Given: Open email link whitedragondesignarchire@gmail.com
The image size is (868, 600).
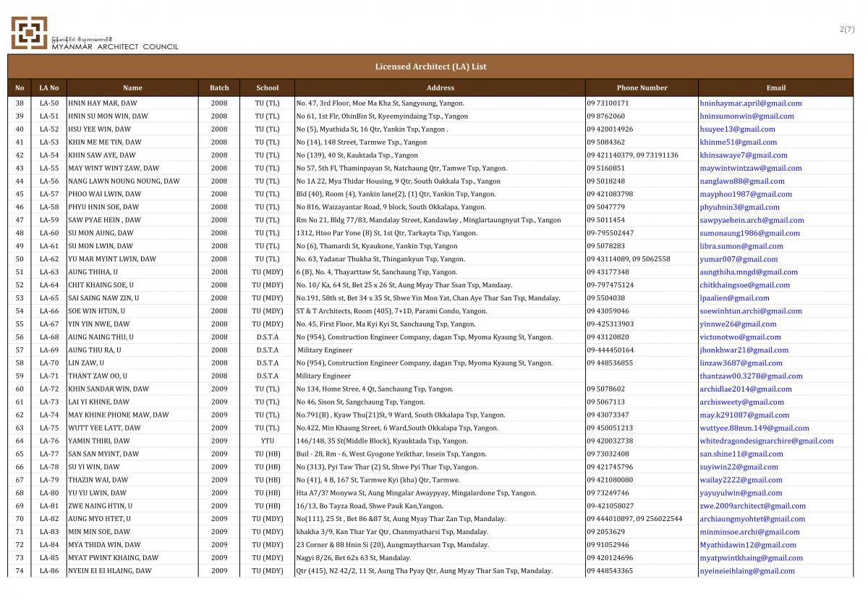Looking at the screenshot, I should [767, 441].
